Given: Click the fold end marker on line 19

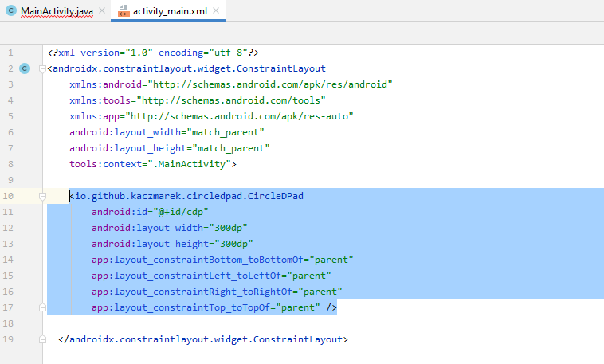Looking at the screenshot, I should [x=42, y=339].
